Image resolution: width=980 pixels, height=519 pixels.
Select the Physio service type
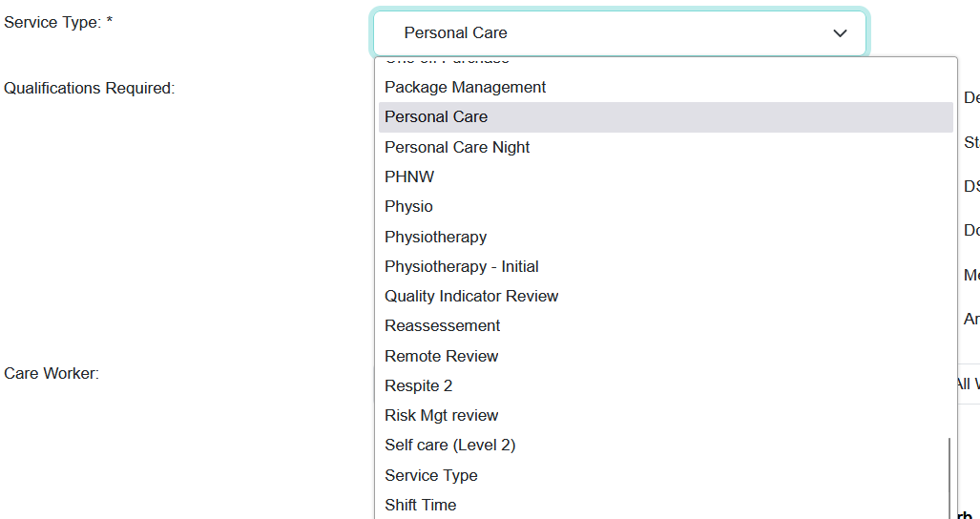408,207
